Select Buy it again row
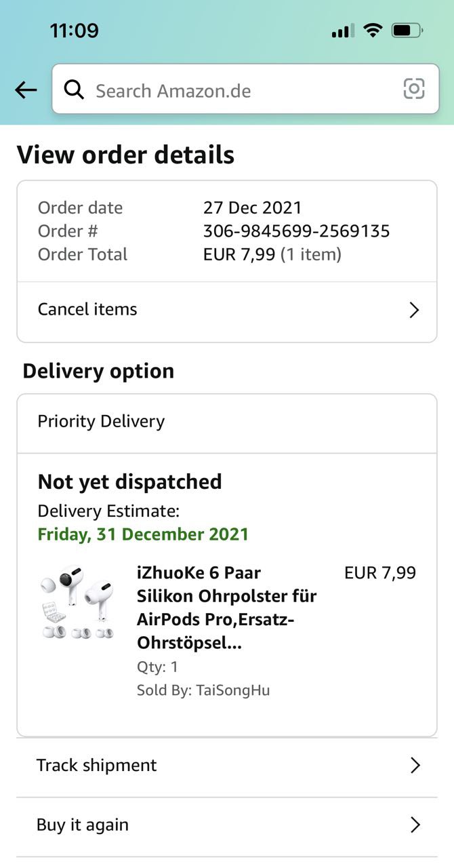454x868 pixels. click(203, 825)
